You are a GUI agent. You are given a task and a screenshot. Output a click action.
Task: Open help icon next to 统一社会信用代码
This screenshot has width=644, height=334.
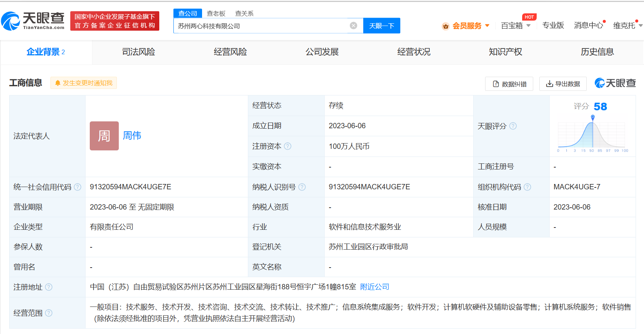[x=78, y=187]
